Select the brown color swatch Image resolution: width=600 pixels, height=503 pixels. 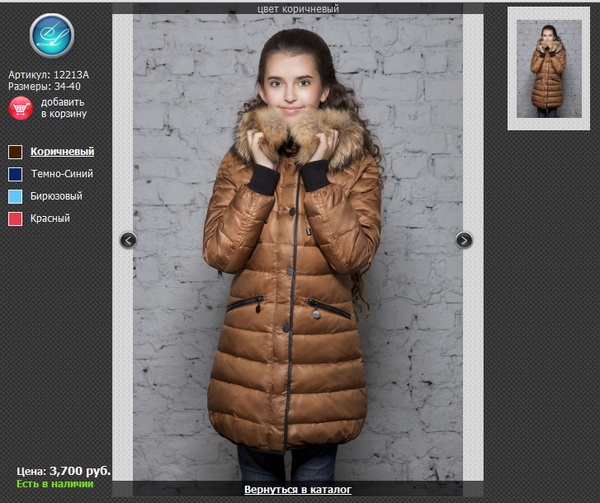[x=15, y=152]
